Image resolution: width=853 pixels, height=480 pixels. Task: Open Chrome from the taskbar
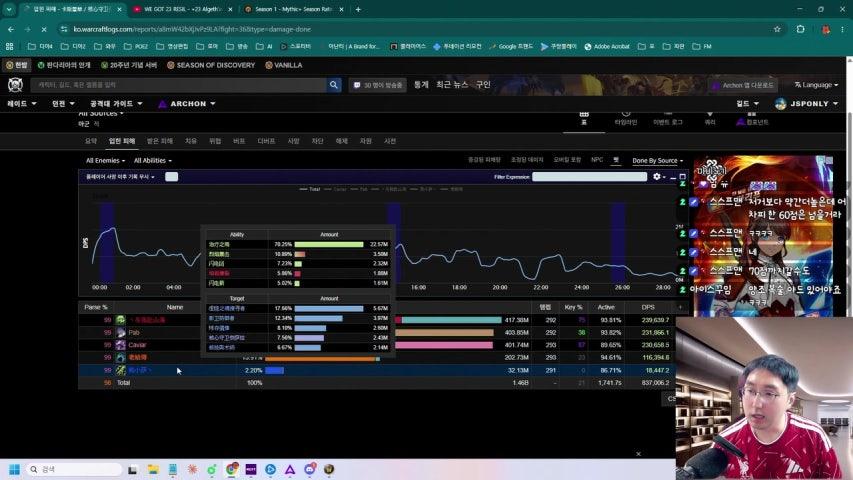point(231,469)
